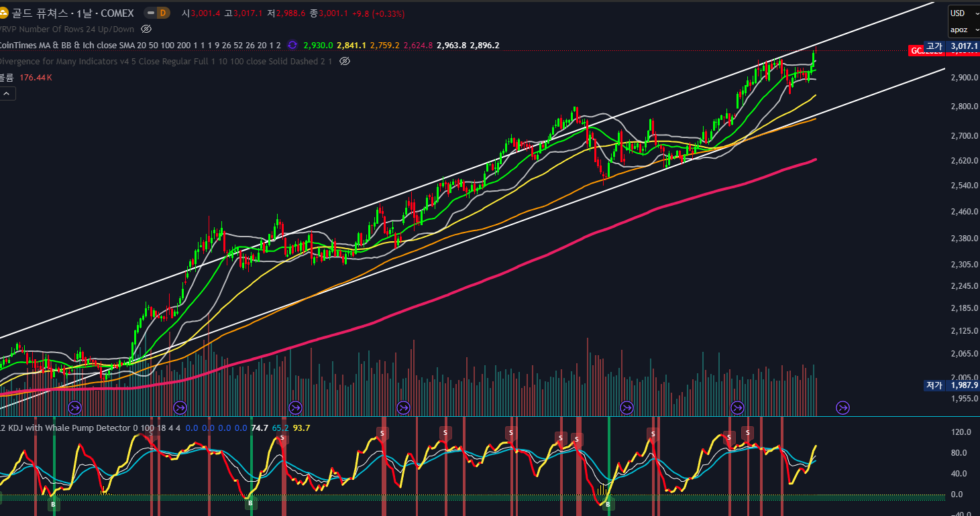The height and width of the screenshot is (516, 980).
Task: Click the gold futures symbol logo icon
Action: pos(3,13)
